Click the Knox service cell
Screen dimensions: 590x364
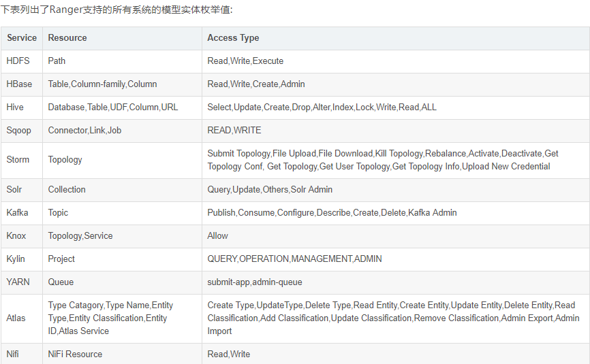[x=22, y=236]
